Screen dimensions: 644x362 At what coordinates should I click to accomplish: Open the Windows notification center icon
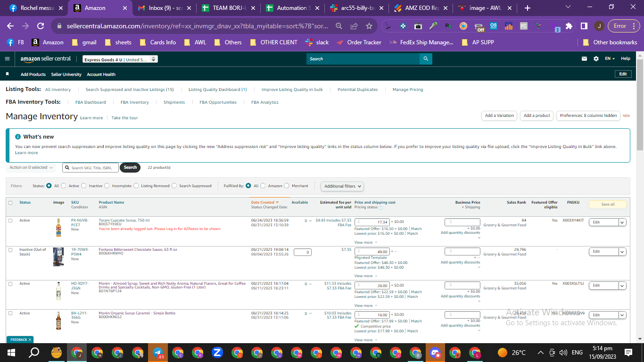click(x=628, y=353)
